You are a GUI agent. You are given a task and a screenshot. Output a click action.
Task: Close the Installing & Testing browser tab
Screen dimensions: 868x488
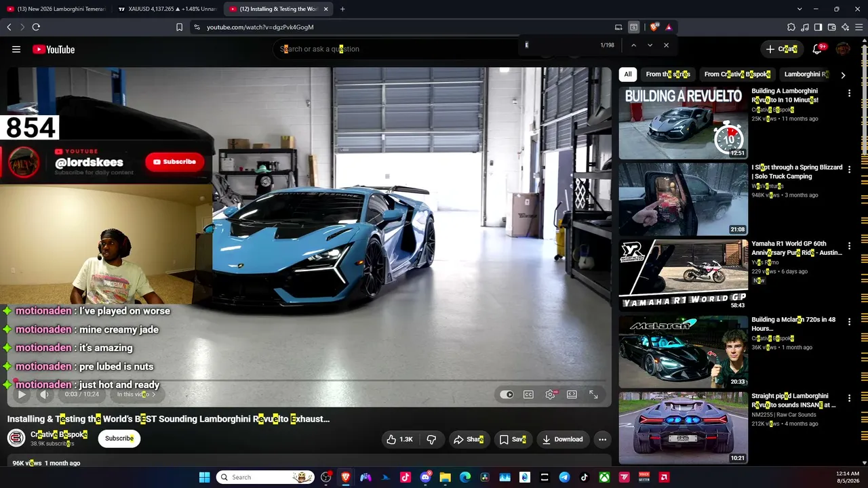click(326, 9)
